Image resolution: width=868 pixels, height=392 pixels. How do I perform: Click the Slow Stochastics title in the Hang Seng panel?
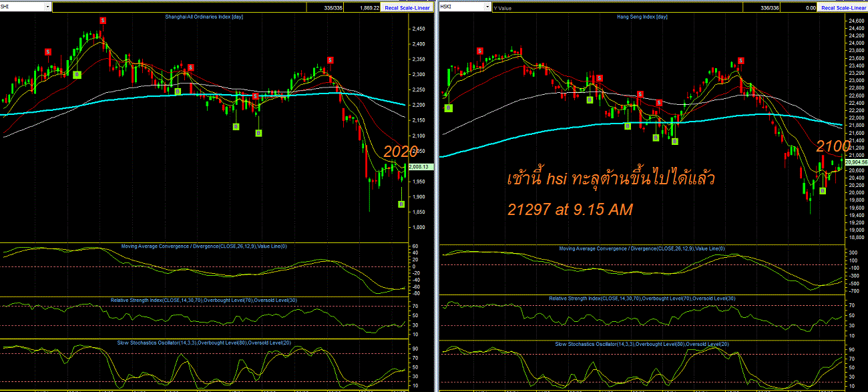tap(642, 344)
